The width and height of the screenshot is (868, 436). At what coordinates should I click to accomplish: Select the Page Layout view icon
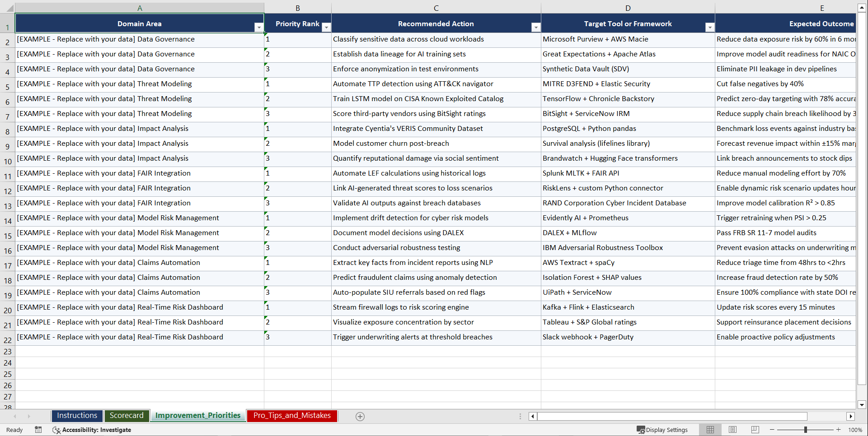point(732,430)
